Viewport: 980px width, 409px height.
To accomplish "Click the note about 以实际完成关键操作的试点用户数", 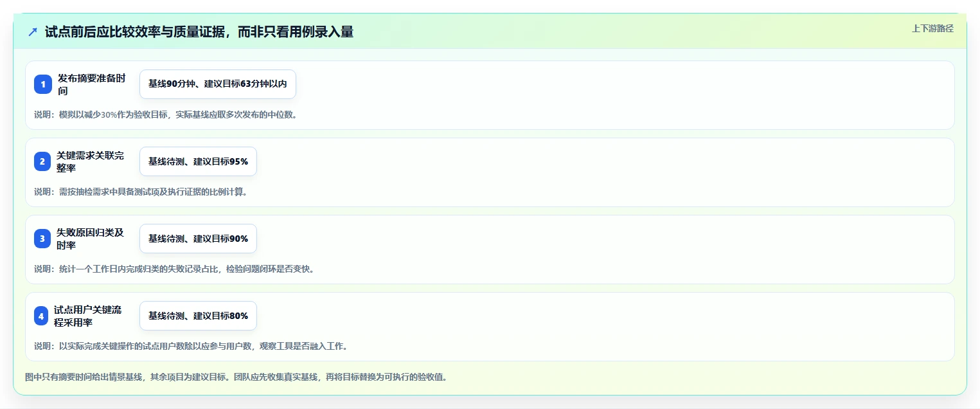I will point(192,346).
